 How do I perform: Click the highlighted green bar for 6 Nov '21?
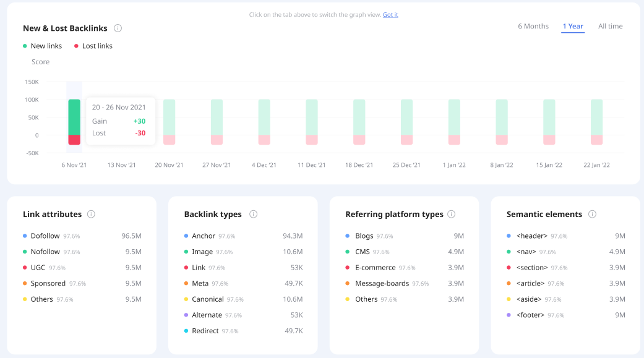[x=74, y=117]
